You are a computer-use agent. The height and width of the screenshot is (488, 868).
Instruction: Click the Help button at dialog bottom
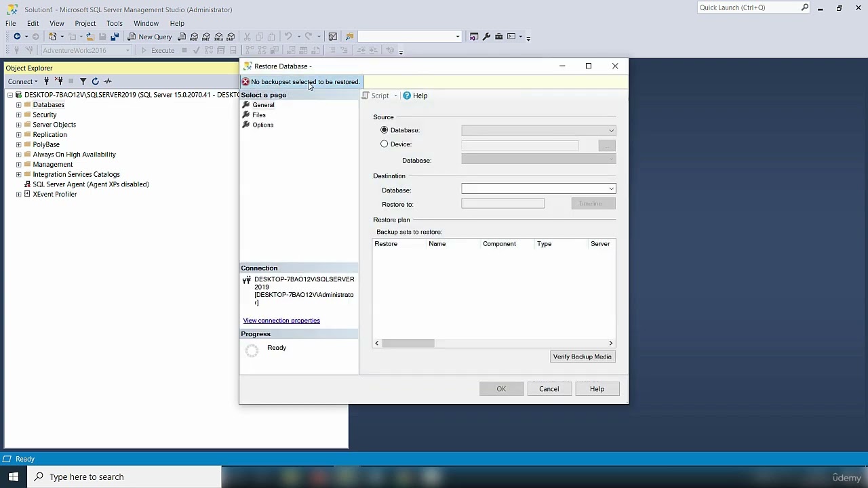597,389
